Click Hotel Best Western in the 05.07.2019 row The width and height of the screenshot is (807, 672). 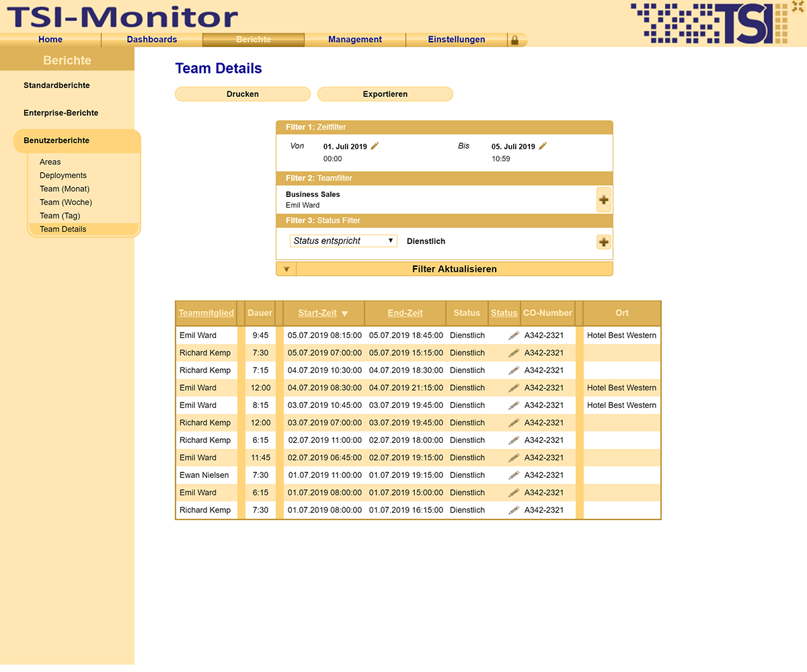point(622,335)
